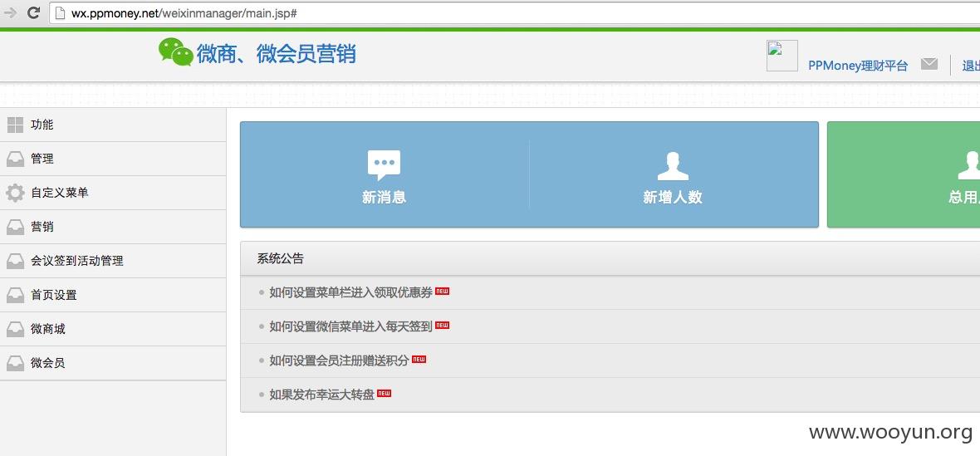Click the tray icon beside 微会员
This screenshot has height=456, width=980.
[x=15, y=364]
